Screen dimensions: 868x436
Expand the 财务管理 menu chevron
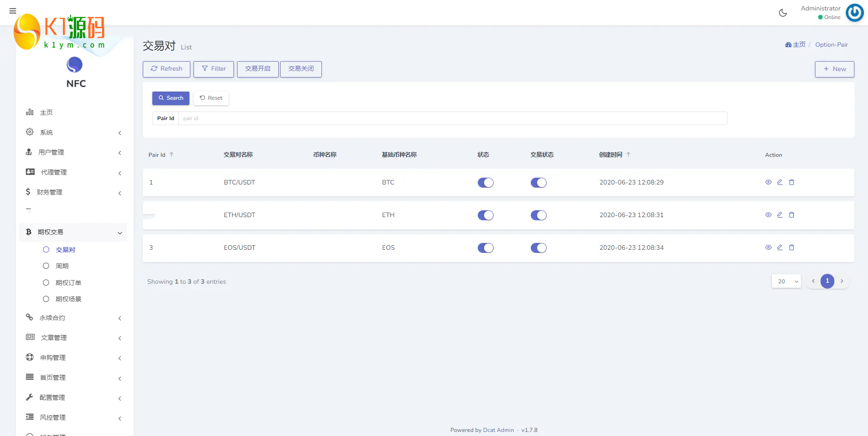coord(120,193)
